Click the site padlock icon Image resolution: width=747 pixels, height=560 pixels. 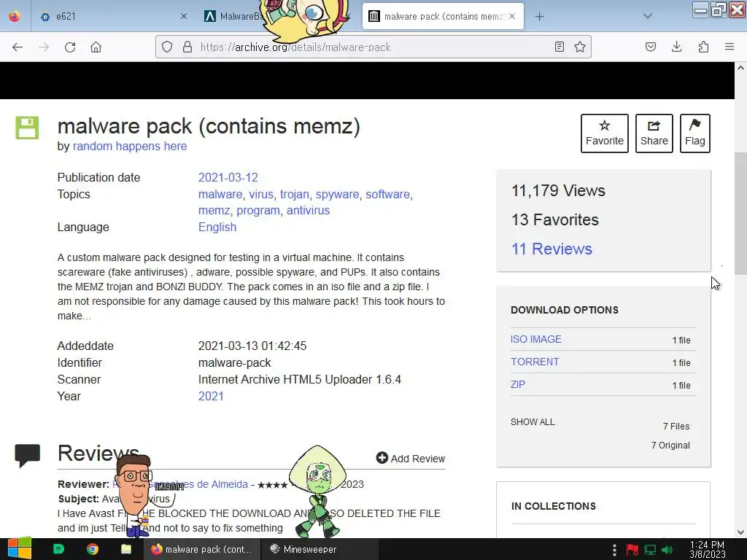coord(187,47)
